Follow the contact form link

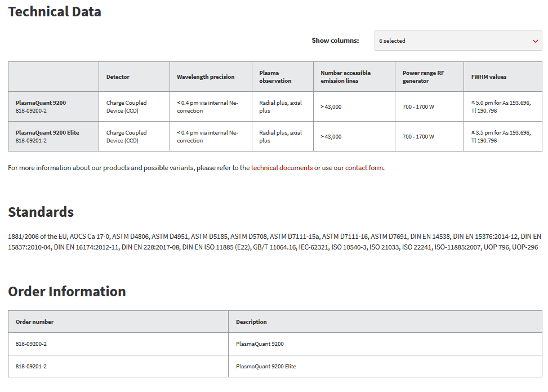(x=364, y=168)
